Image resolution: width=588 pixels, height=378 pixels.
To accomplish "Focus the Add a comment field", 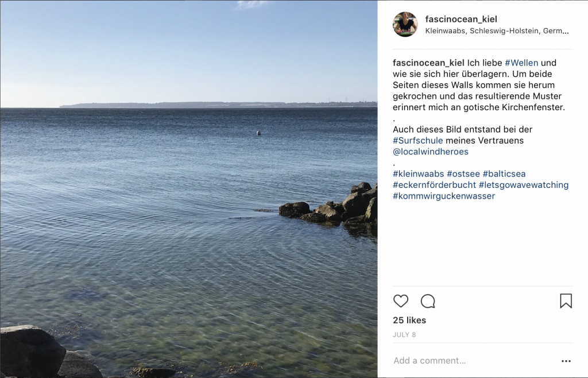I will coord(474,361).
